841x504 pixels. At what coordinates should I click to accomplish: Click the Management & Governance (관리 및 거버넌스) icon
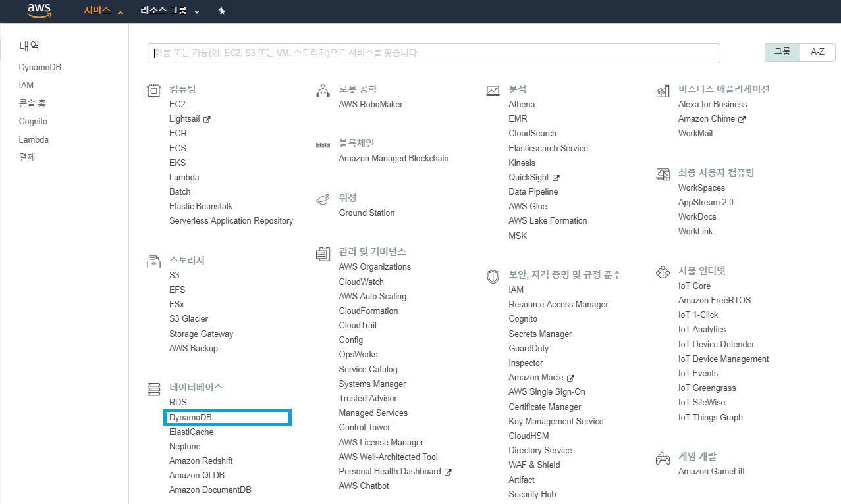coord(323,253)
